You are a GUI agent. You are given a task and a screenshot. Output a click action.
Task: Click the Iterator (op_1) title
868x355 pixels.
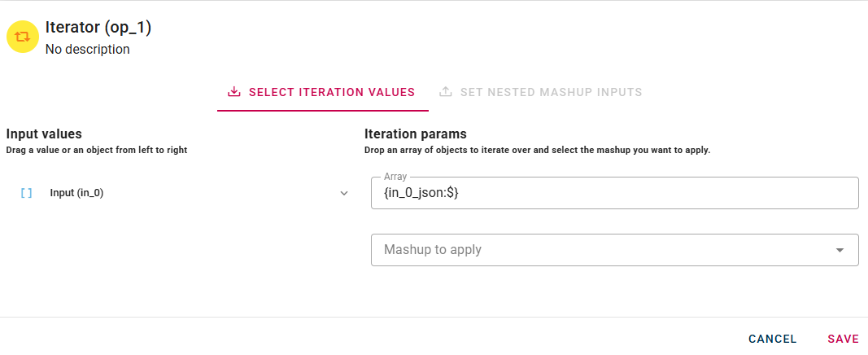coord(98,28)
